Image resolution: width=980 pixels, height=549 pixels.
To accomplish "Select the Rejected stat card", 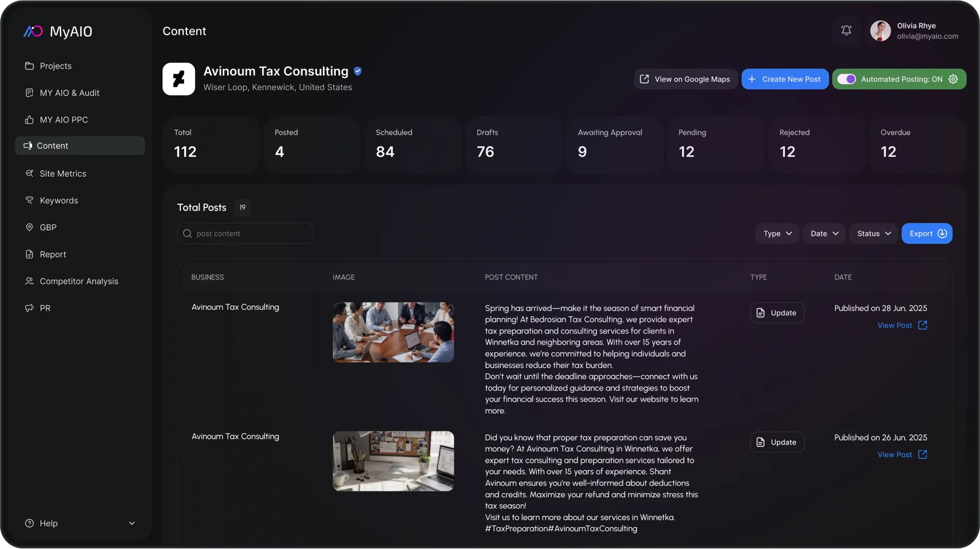I will (x=817, y=145).
